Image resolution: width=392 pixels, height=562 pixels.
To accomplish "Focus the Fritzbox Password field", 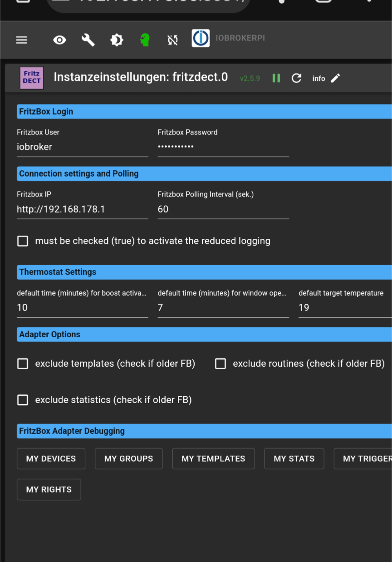I will (223, 147).
